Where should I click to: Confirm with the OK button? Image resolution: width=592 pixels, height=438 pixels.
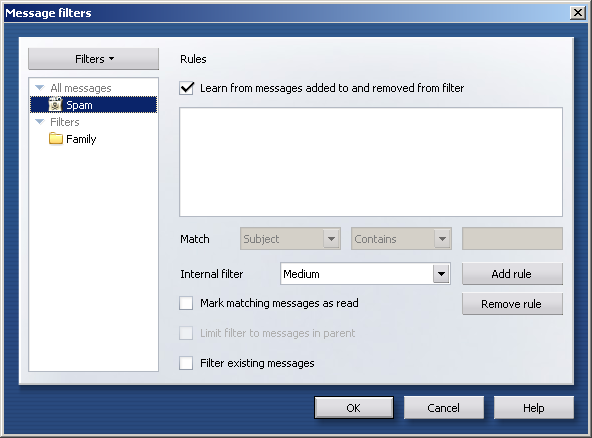[x=354, y=408]
